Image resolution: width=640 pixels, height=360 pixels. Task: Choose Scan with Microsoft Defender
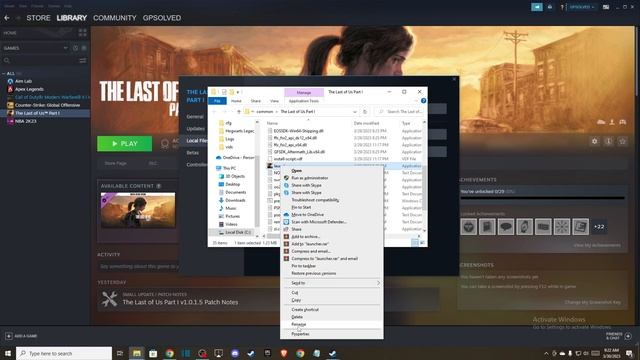tap(319, 222)
